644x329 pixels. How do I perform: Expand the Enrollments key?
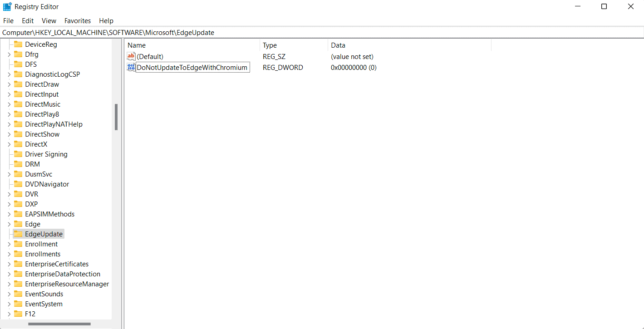(9, 254)
